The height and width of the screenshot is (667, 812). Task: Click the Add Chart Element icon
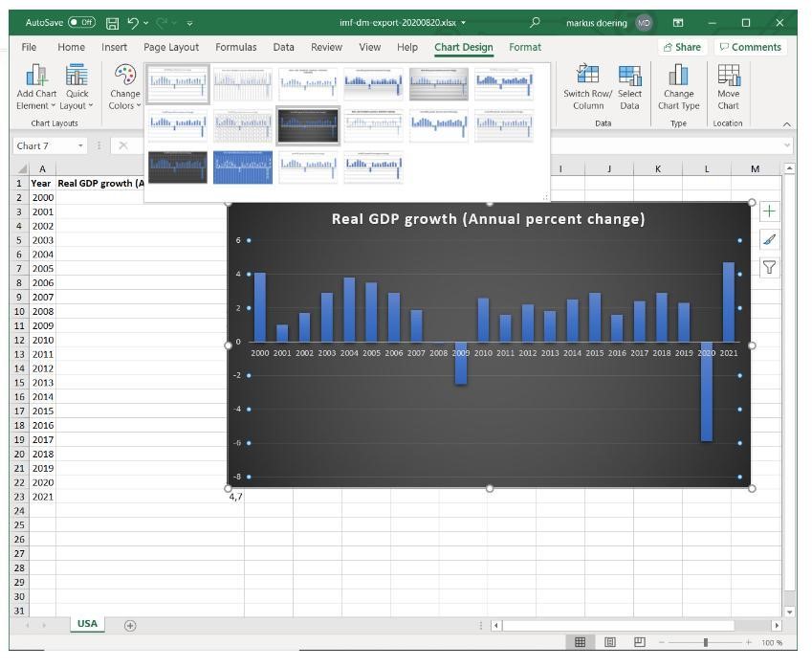pyautogui.click(x=36, y=76)
